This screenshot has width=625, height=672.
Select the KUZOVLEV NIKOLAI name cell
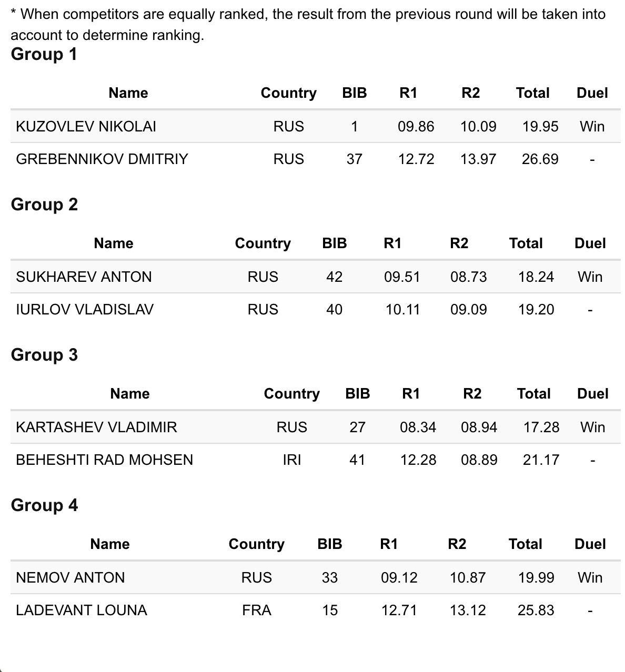[86, 127]
